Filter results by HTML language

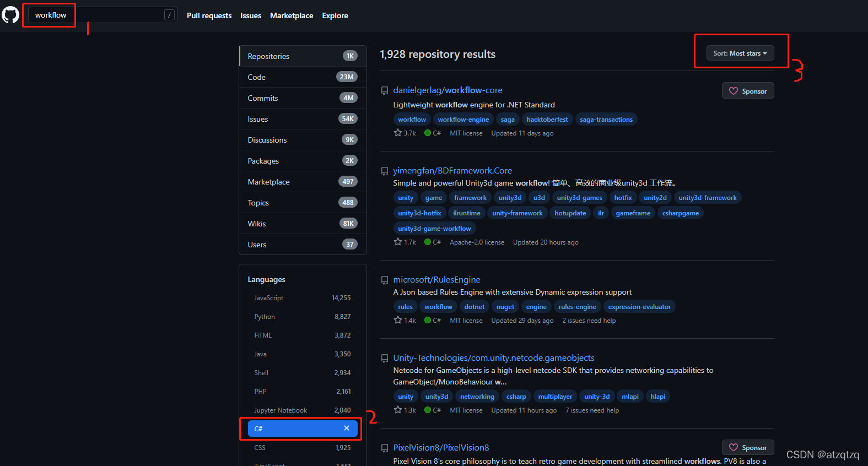pyautogui.click(x=303, y=335)
